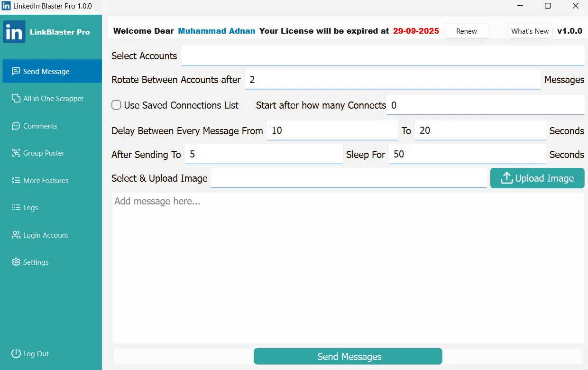Open the Comments section in sidebar
This screenshot has height=370, width=588.
(x=40, y=126)
